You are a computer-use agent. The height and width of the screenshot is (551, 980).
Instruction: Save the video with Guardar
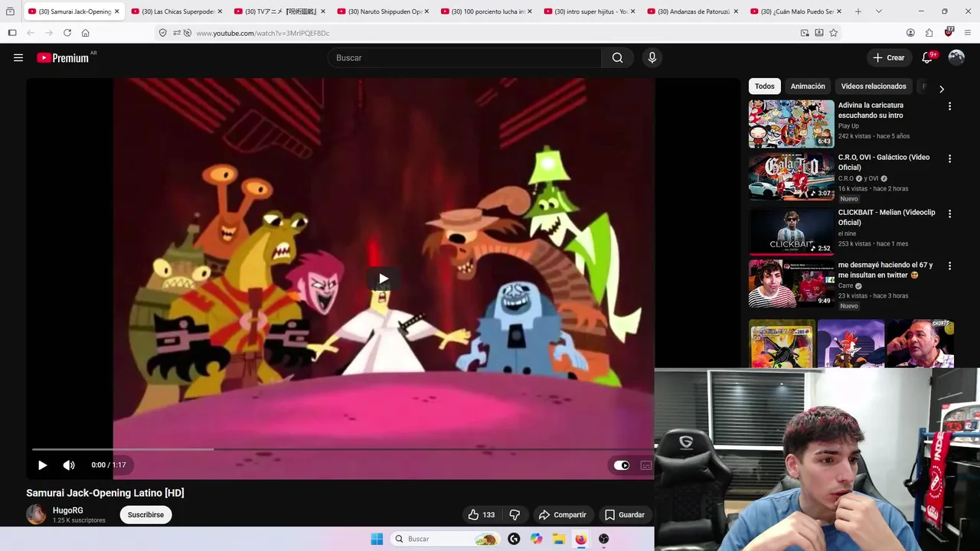point(624,515)
